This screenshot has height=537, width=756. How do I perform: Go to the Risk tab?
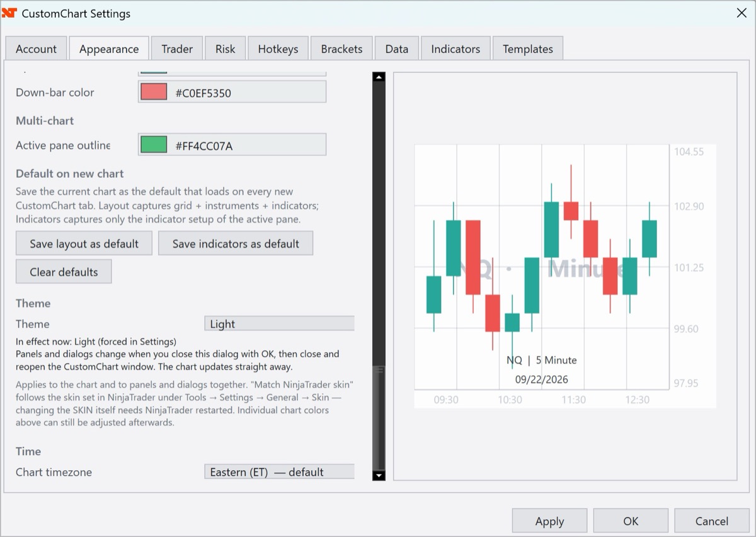coord(225,49)
